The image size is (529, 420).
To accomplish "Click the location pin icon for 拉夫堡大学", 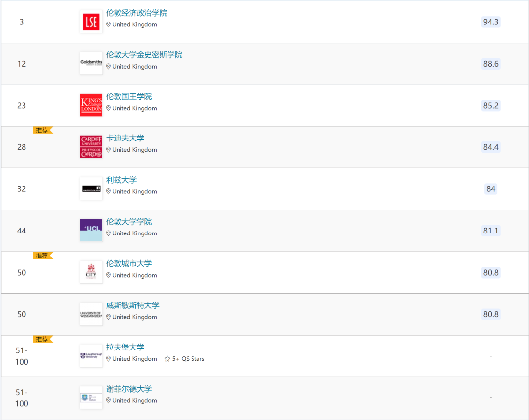I will tap(108, 359).
